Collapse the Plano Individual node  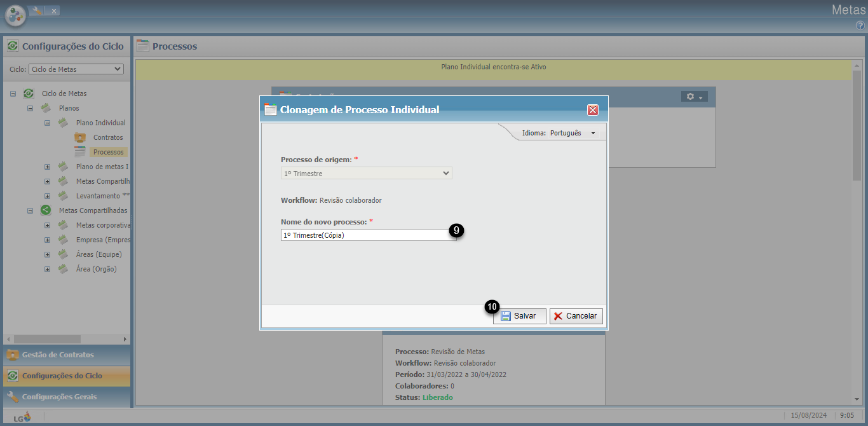click(x=47, y=123)
